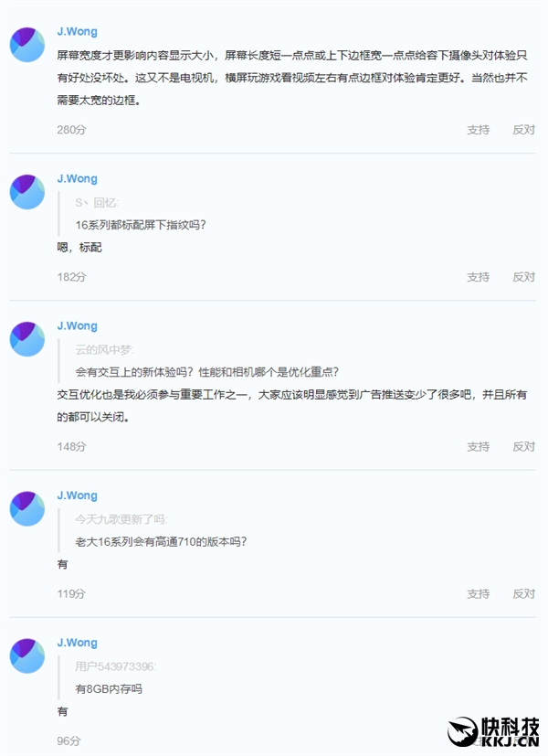Open quoted user 今天九歌更新了吗
Screen dimensions: 548x756
[121, 519]
